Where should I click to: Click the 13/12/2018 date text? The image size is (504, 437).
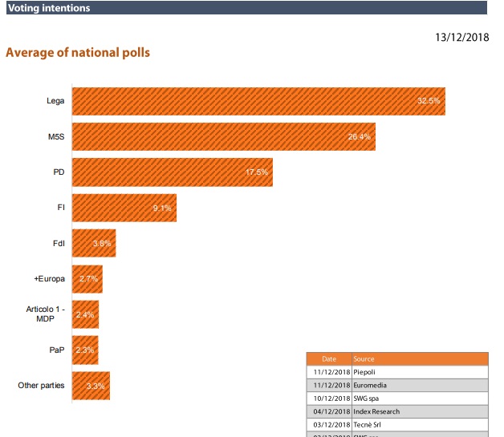(461, 37)
